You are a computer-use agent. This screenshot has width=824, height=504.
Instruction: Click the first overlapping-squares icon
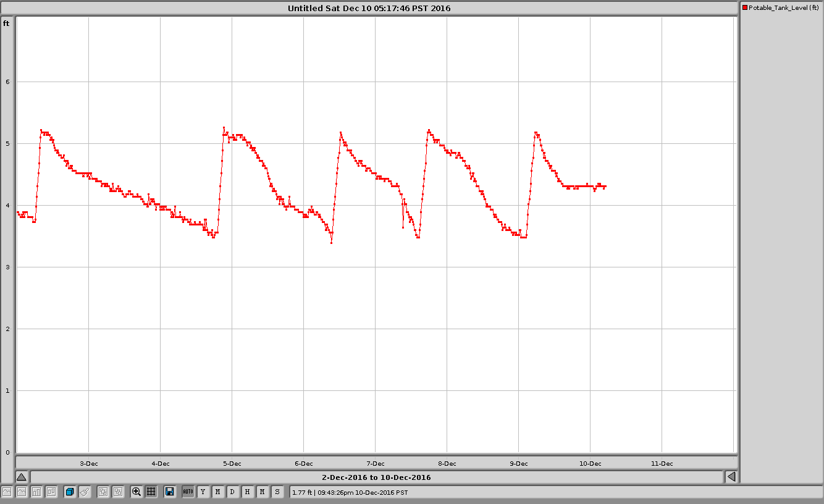[x=103, y=492]
